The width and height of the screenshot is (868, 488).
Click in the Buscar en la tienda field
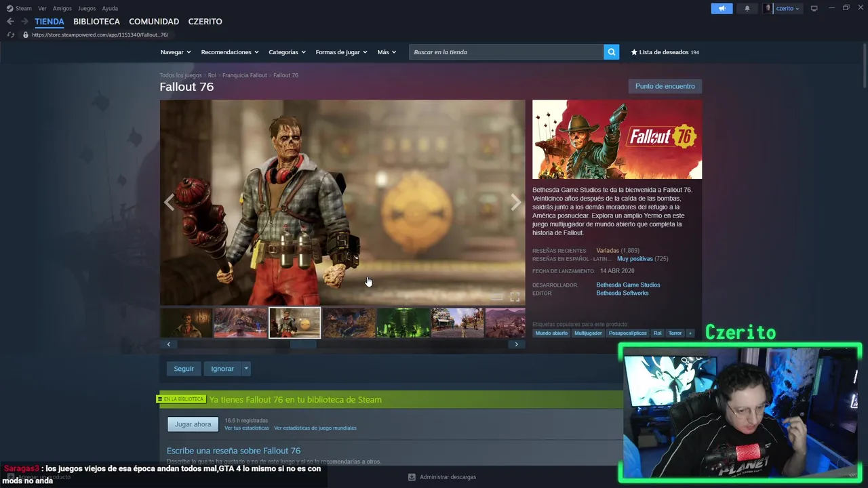pos(506,52)
